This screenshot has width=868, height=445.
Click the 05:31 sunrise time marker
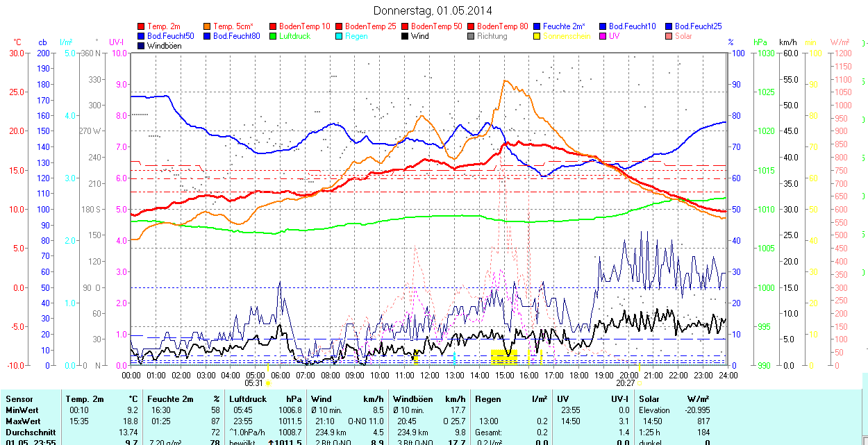click(254, 383)
